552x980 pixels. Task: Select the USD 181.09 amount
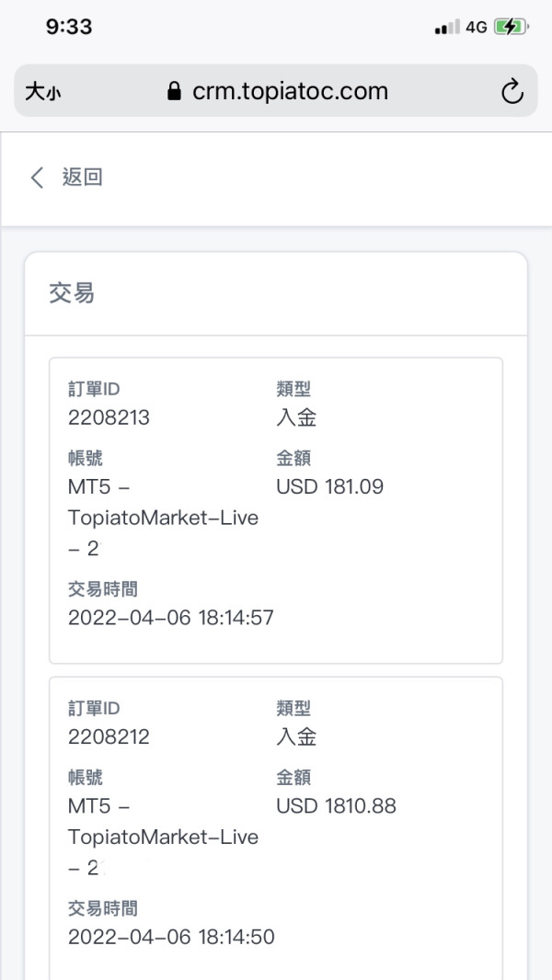point(329,486)
